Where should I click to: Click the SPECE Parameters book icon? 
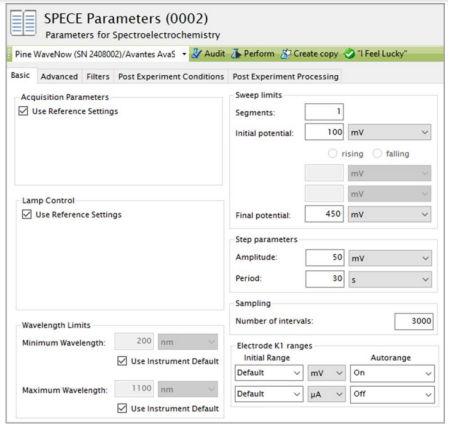pos(23,23)
